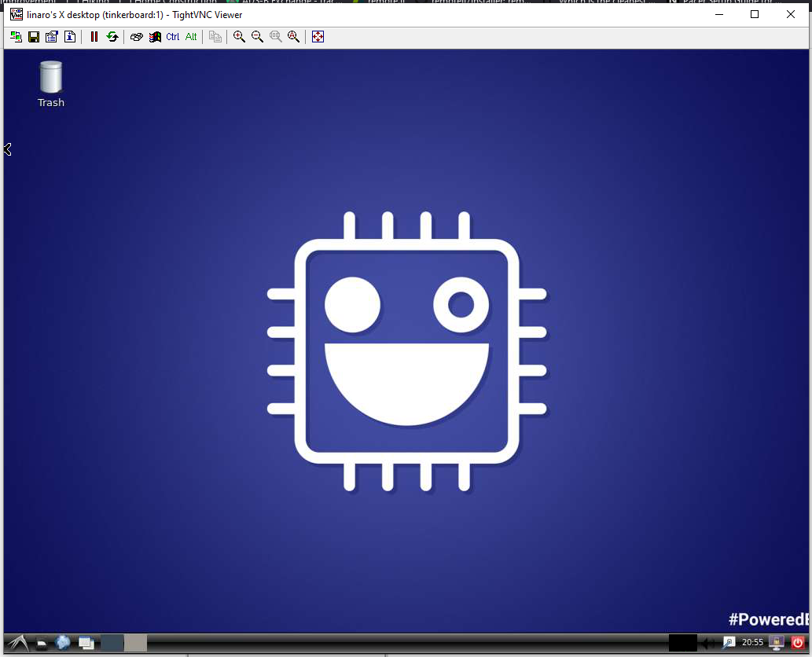Send Ctrl+Esc Windows key icon
Screen dimensions: 812x657
[x=155, y=37]
